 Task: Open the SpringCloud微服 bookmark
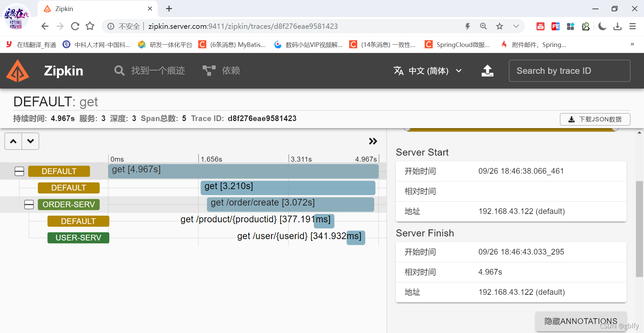(457, 45)
